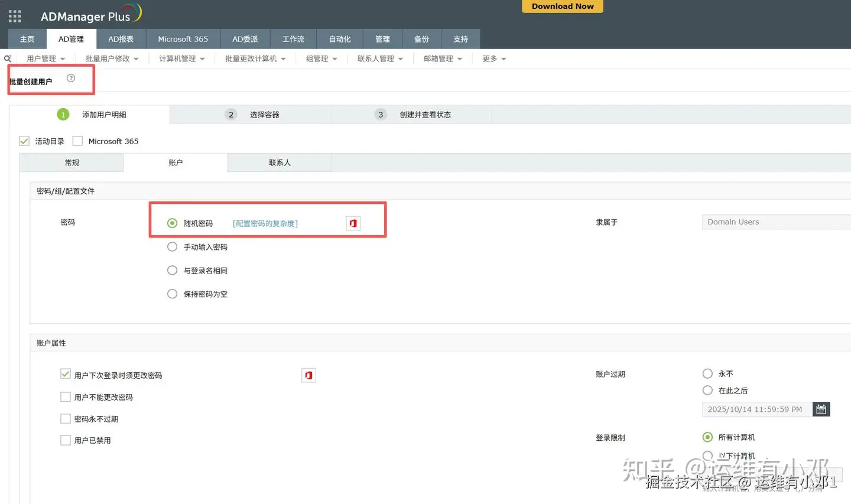
Task: Click Office 365 icon next to 随机密码
Action: coord(353,223)
